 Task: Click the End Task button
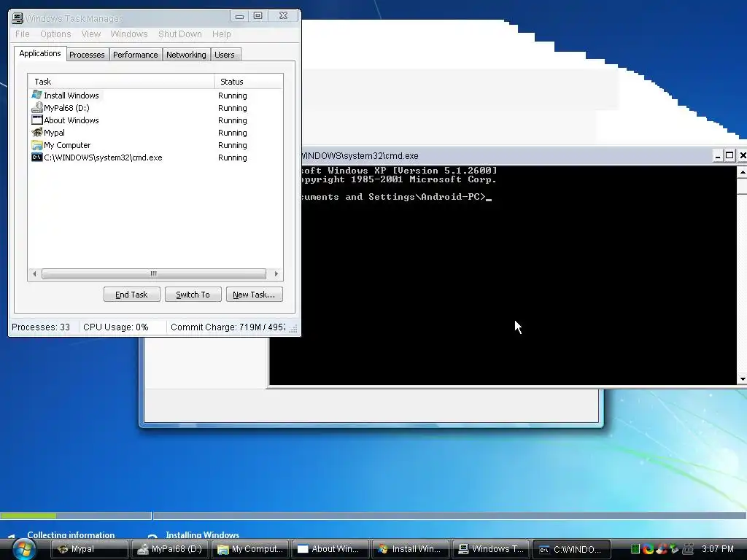point(131,295)
